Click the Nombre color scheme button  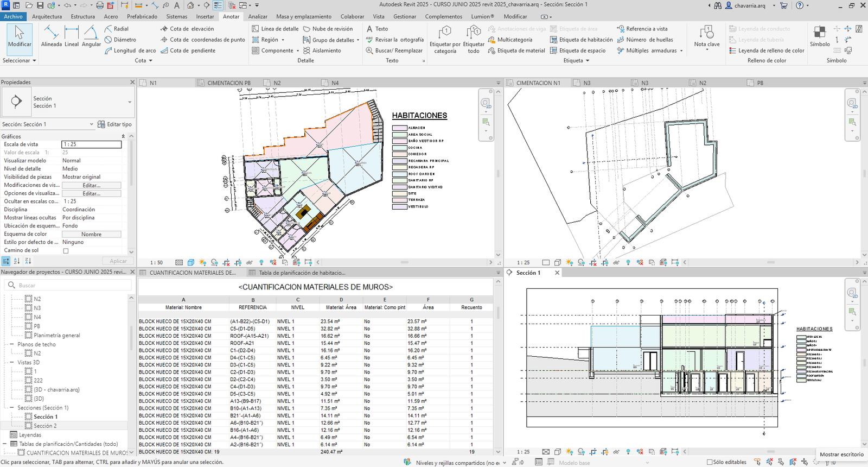pyautogui.click(x=91, y=234)
